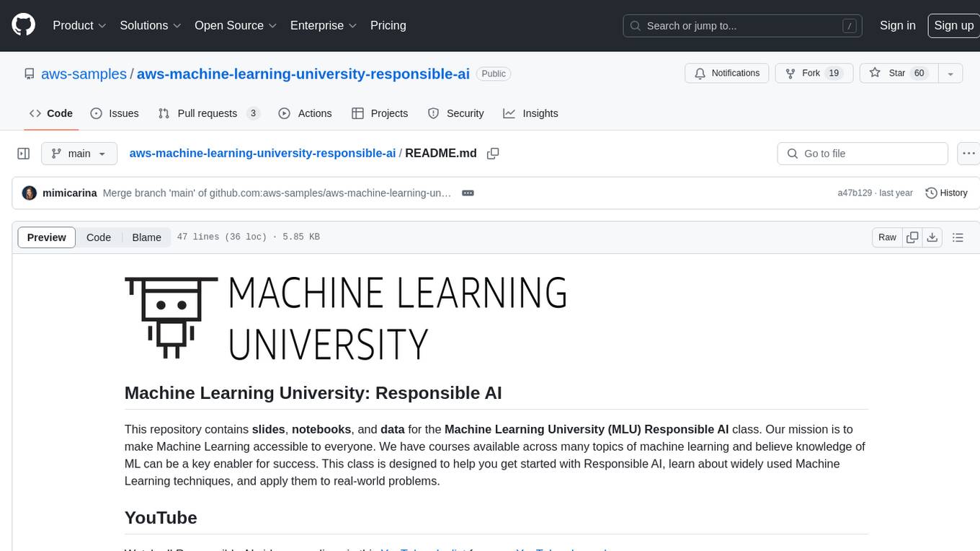This screenshot has width=980, height=551.
Task: Expand the Enterprise menu
Action: 324,25
